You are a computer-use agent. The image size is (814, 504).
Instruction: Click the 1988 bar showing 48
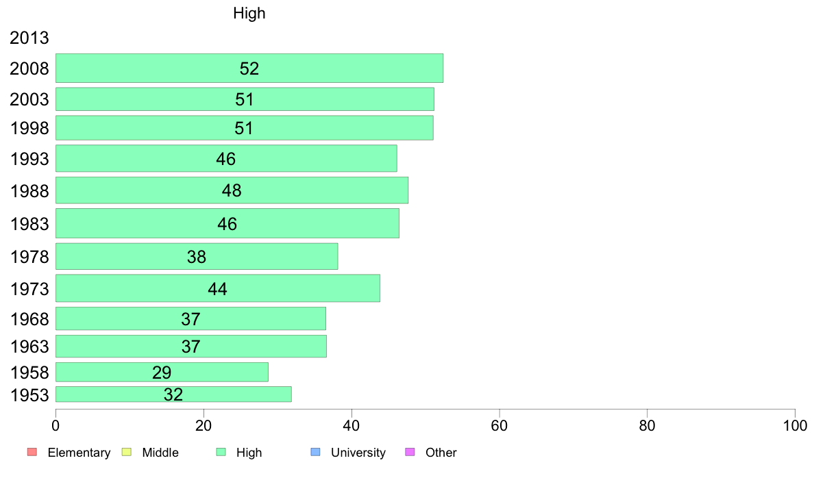[x=232, y=190]
